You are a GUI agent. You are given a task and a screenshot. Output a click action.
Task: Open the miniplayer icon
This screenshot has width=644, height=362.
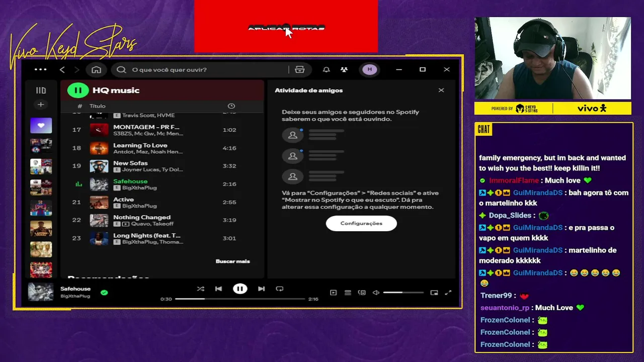(x=434, y=293)
